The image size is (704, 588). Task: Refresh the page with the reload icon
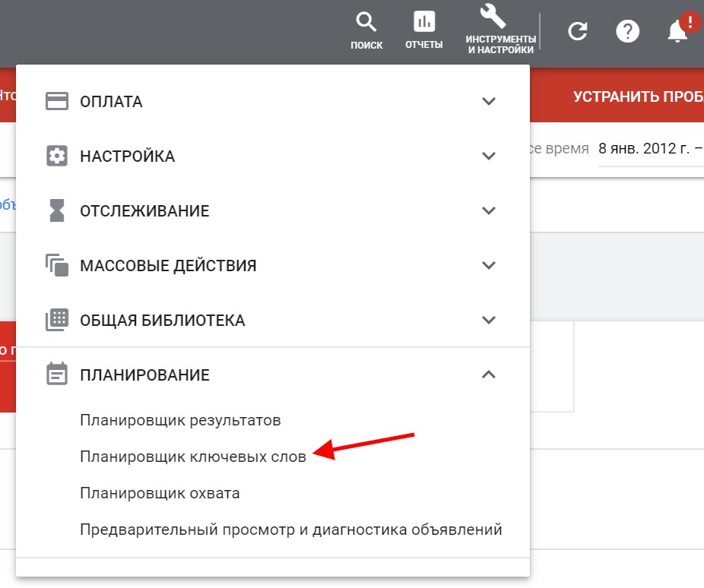[x=577, y=32]
